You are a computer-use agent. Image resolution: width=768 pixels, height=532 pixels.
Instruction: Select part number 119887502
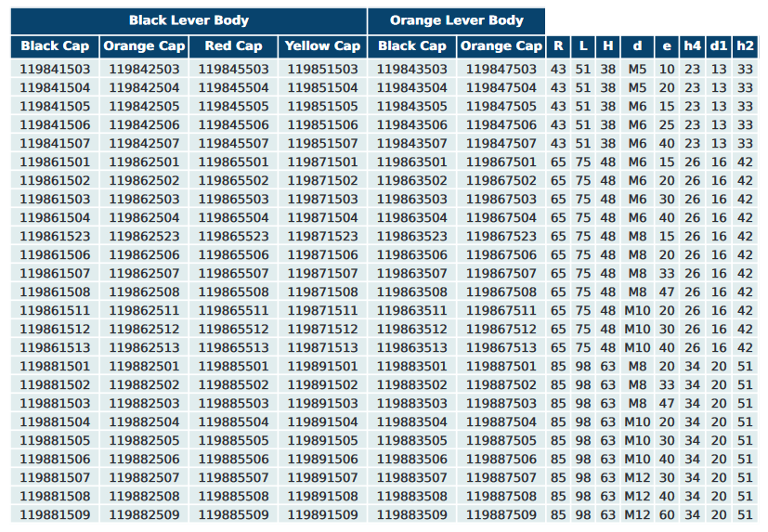(501, 385)
